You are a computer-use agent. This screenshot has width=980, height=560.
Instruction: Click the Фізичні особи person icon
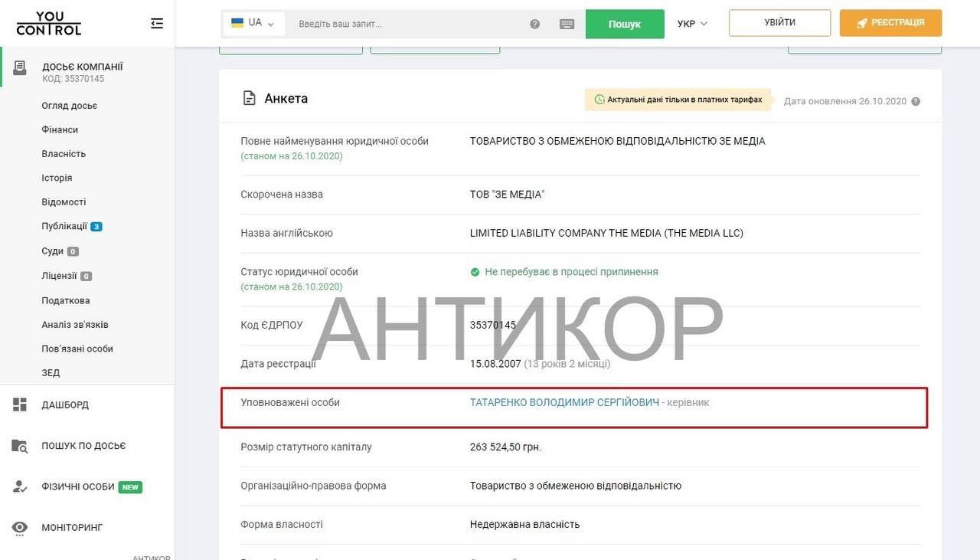[20, 486]
